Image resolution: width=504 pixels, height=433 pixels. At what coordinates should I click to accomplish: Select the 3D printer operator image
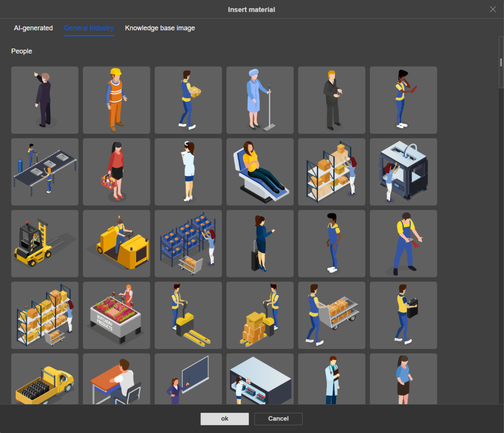(x=403, y=172)
